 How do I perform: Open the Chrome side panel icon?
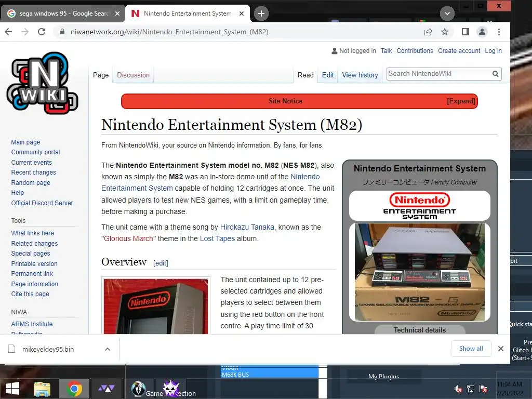point(465,32)
